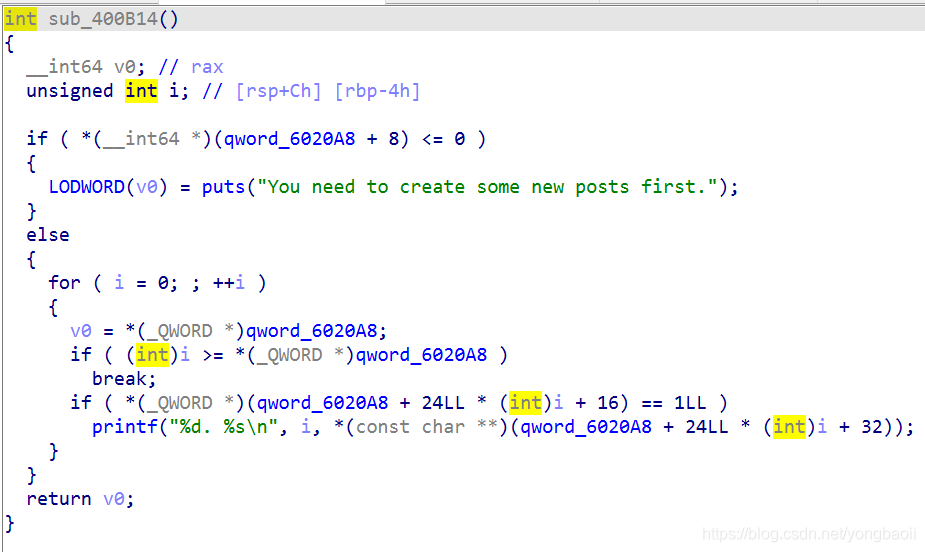
Task: Select variable i in unsigned int declaration
Action: coord(175,91)
